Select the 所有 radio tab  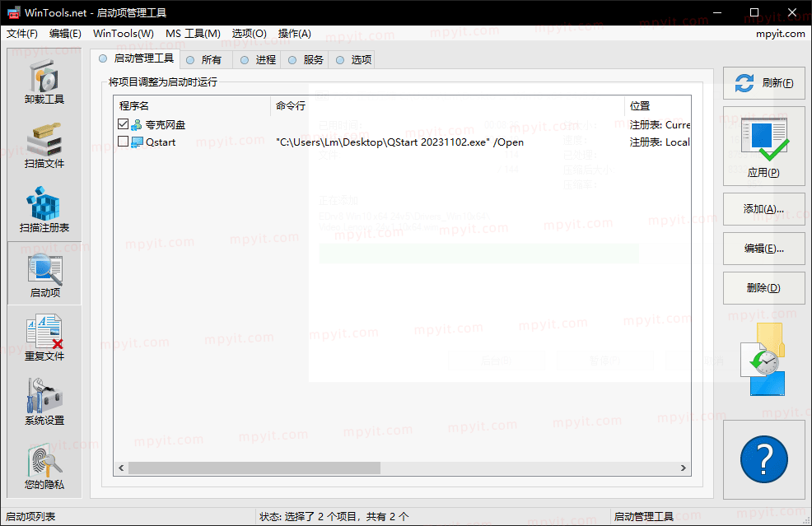[x=203, y=60]
